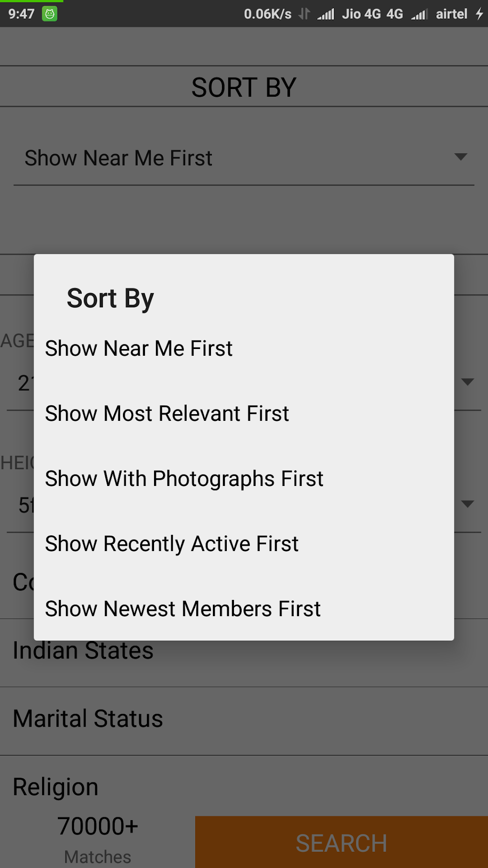Select Show Near Me First option
The height and width of the screenshot is (868, 488).
pos(139,349)
